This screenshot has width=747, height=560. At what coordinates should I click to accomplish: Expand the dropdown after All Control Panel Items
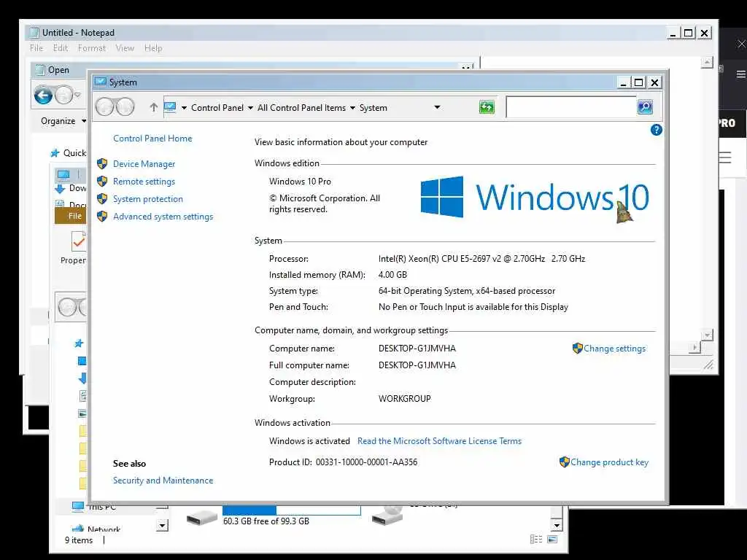tap(352, 108)
